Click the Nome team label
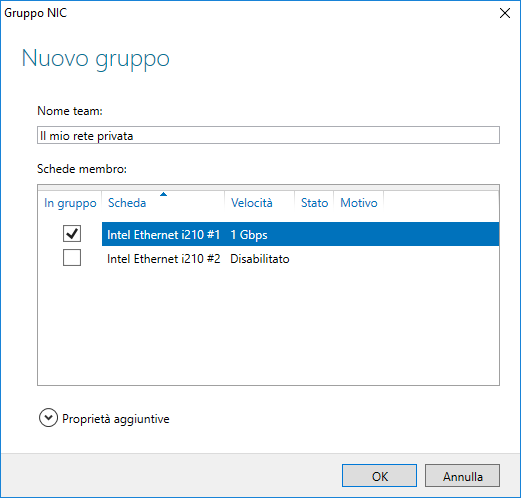The image size is (521, 498). click(70, 111)
